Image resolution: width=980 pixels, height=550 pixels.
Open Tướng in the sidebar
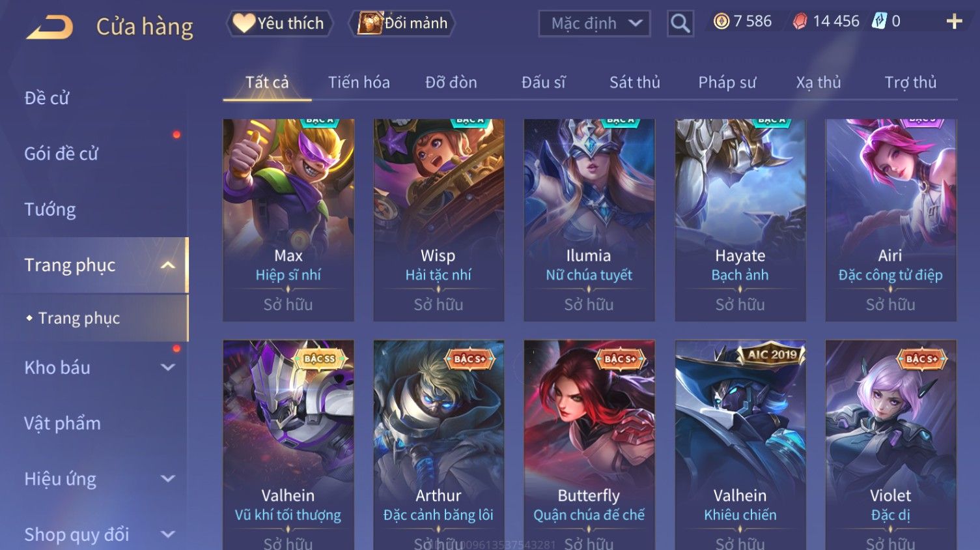coord(50,210)
